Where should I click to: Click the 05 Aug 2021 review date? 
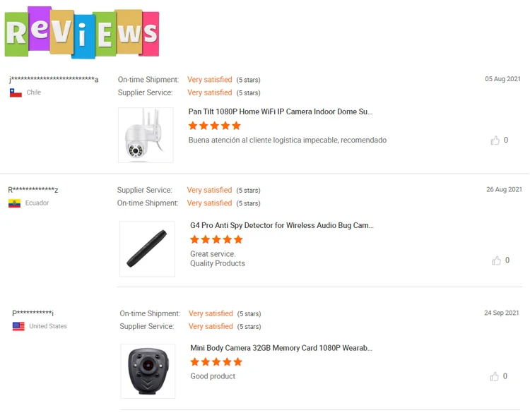pyautogui.click(x=502, y=79)
